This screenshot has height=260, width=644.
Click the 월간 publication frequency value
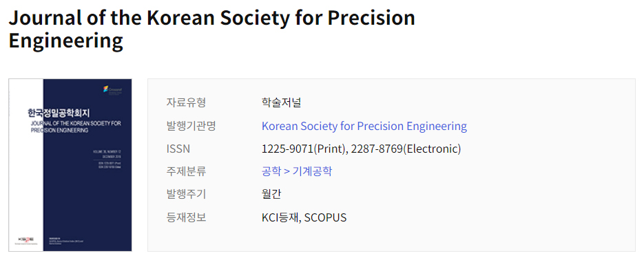[271, 193]
